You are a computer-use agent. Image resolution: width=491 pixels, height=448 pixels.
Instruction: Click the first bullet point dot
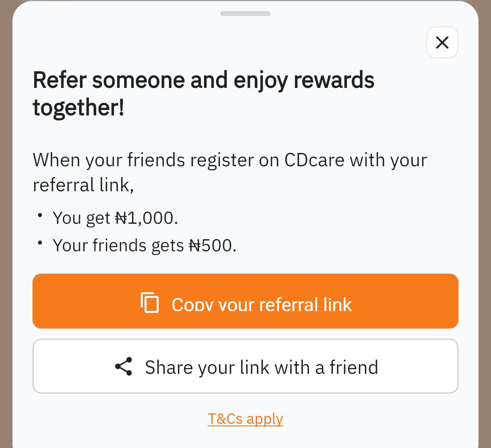(40, 215)
